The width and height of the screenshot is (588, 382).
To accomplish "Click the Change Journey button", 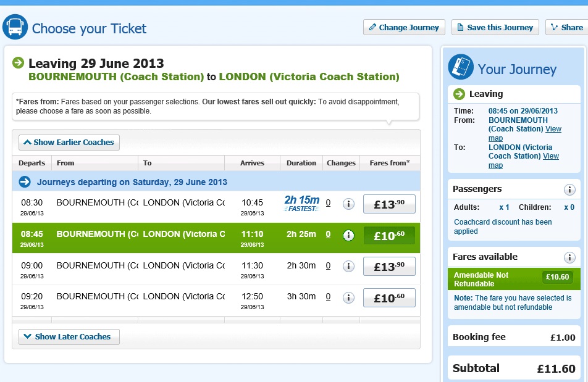I will (404, 27).
